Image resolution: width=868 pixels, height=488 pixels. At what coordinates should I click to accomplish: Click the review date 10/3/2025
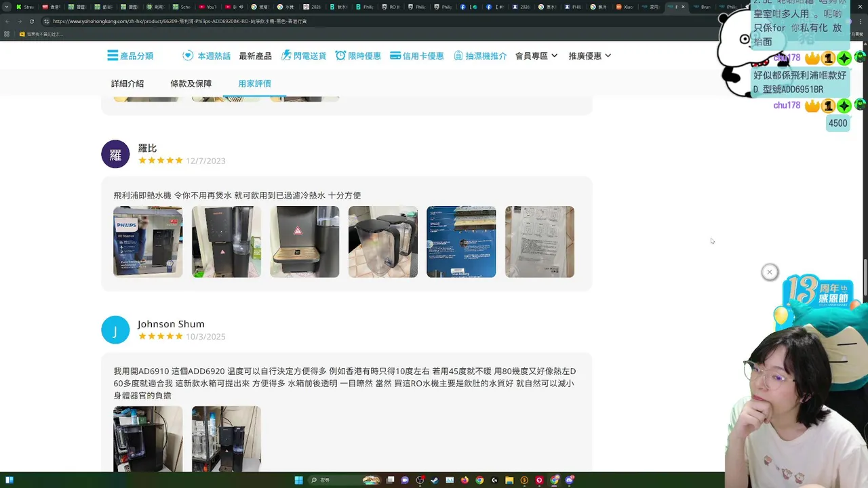point(205,337)
